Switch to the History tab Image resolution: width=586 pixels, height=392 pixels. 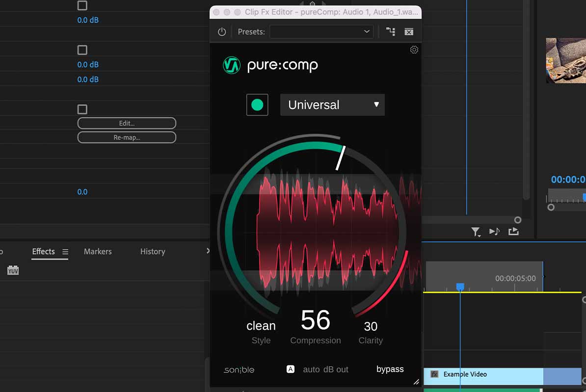(153, 252)
